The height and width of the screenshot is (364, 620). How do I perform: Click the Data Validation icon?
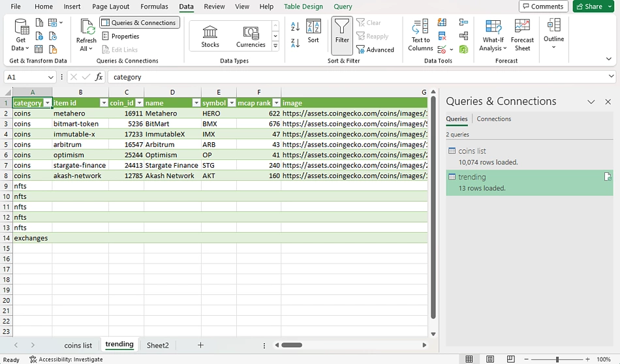coord(442,50)
